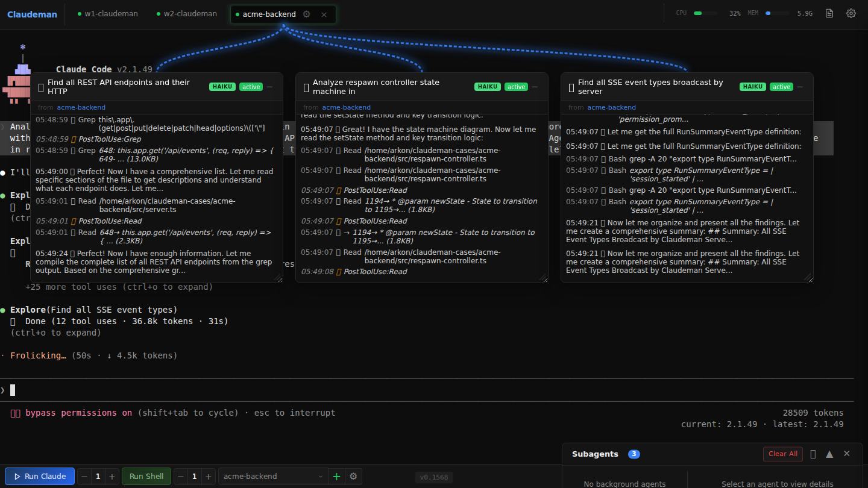Viewport: 868px width, 488px height.
Task: Open the app settings gear in top-right corner
Action: tap(851, 13)
